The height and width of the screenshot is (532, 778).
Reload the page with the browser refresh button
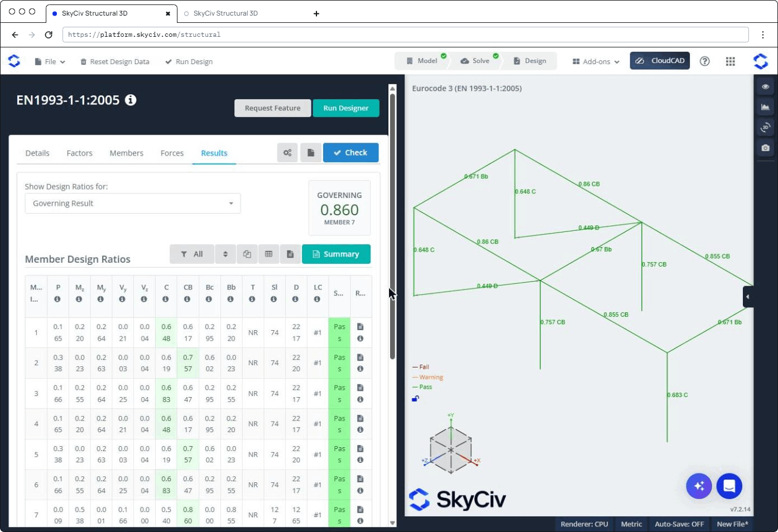[49, 35]
